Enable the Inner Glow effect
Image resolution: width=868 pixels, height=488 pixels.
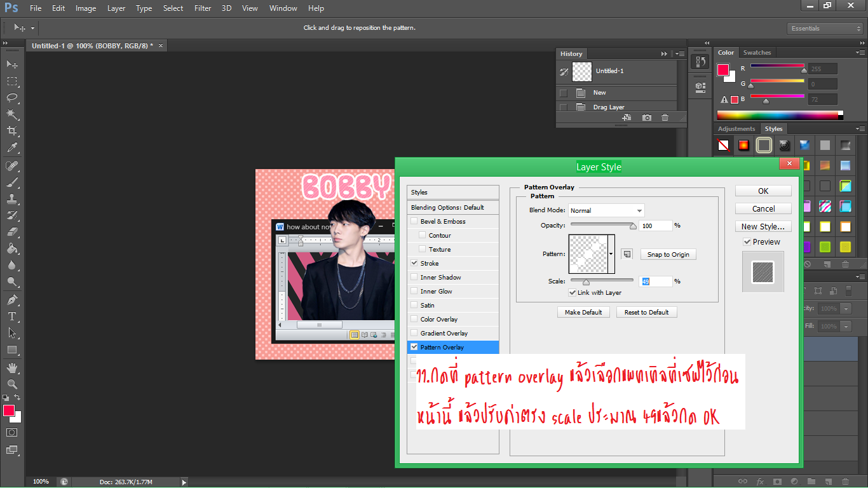414,291
